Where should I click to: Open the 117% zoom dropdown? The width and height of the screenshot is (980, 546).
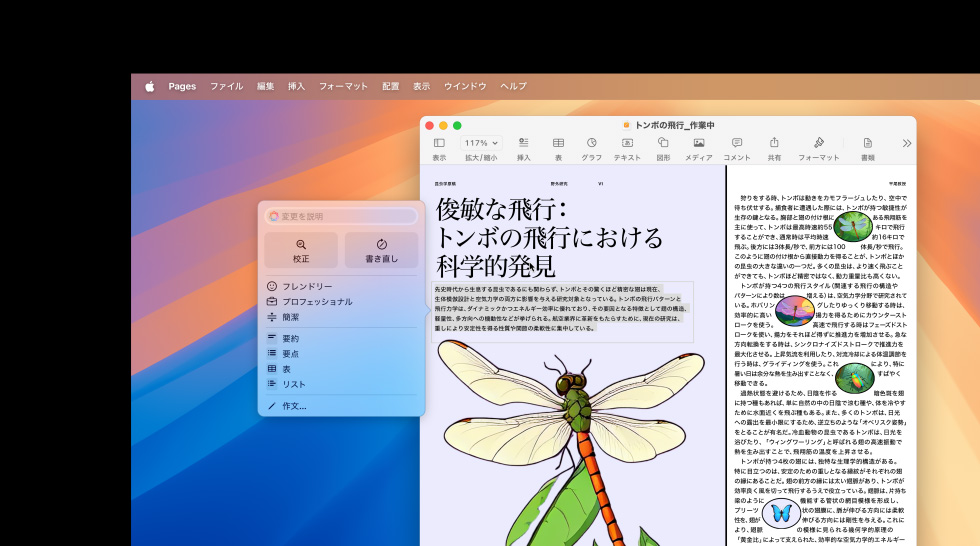pyautogui.click(x=481, y=143)
